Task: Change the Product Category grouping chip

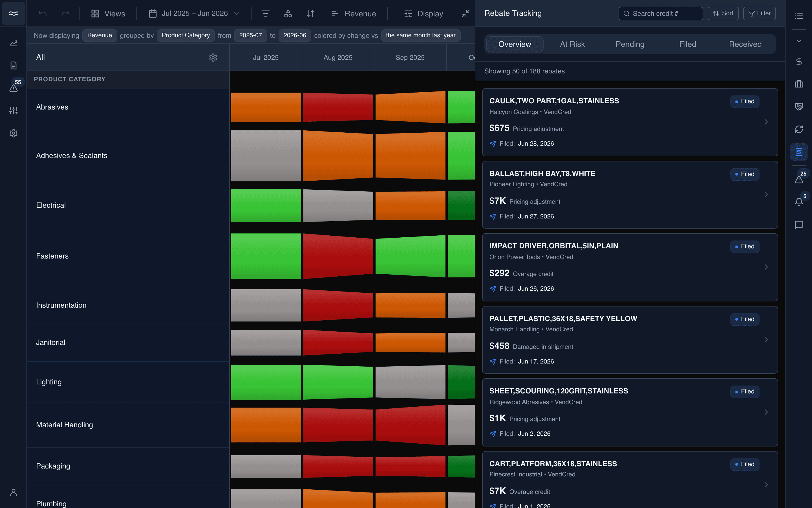Action: click(186, 35)
